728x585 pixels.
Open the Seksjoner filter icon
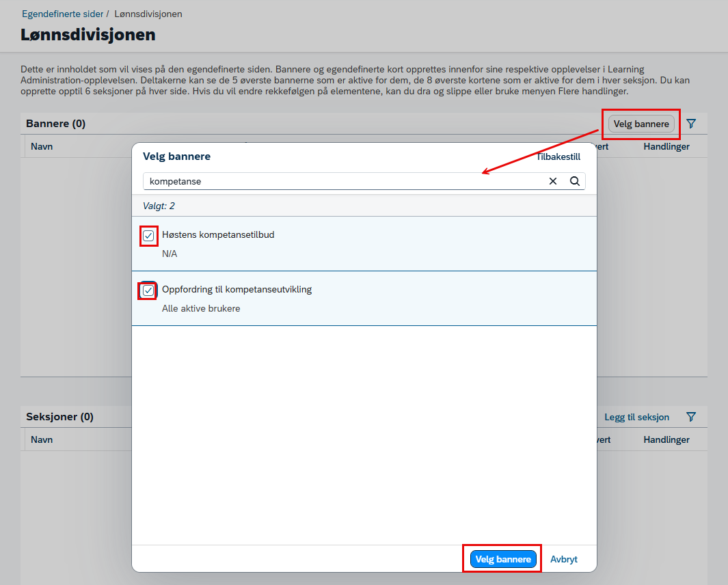pos(691,417)
